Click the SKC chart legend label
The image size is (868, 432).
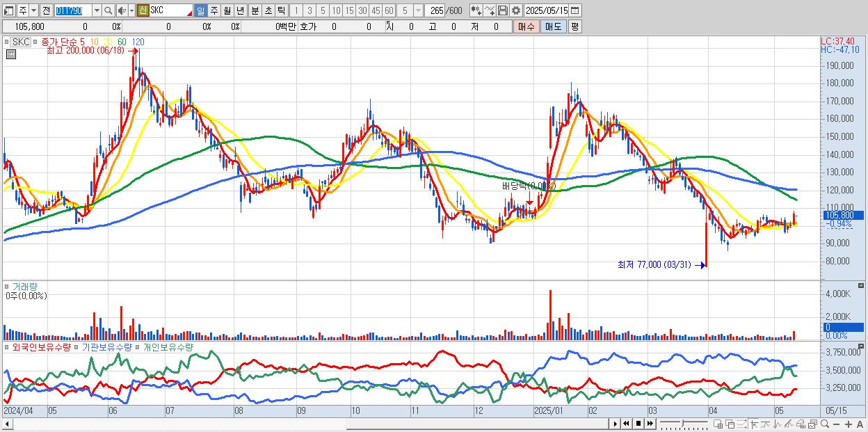tap(22, 42)
